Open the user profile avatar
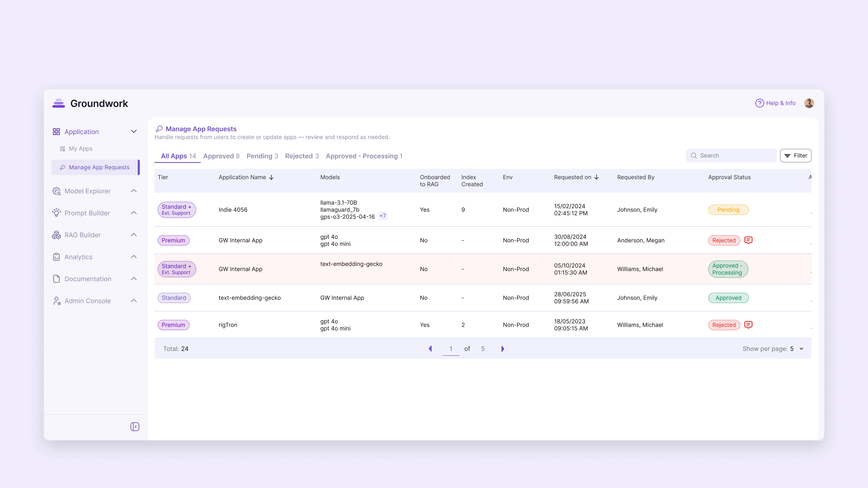 [809, 103]
